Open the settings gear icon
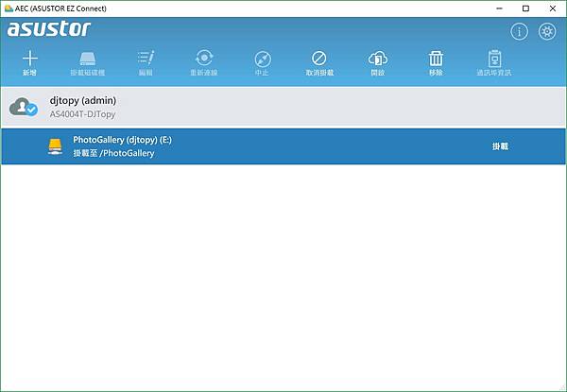 [547, 32]
